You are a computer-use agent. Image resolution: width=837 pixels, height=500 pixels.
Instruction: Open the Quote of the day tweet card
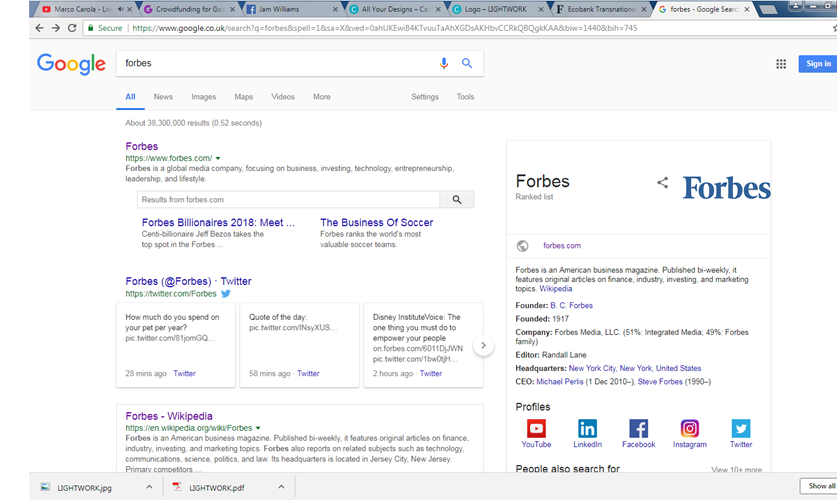(x=299, y=345)
